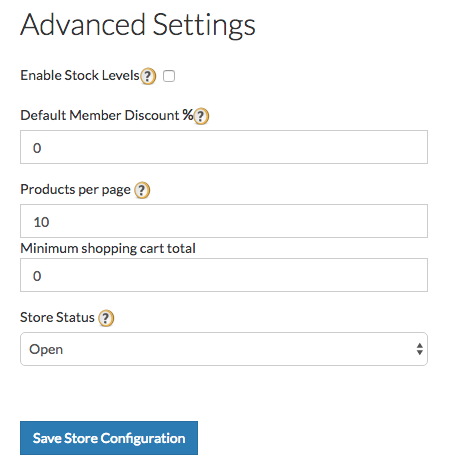Focus the Default Member Discount % field
451x469 pixels.
(224, 147)
